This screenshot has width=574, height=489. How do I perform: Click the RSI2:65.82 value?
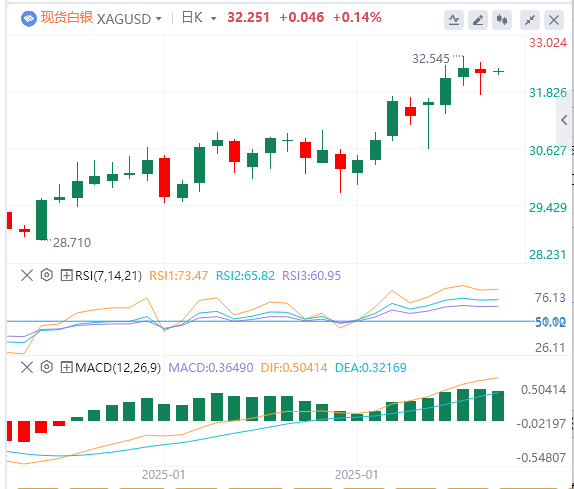(245, 276)
